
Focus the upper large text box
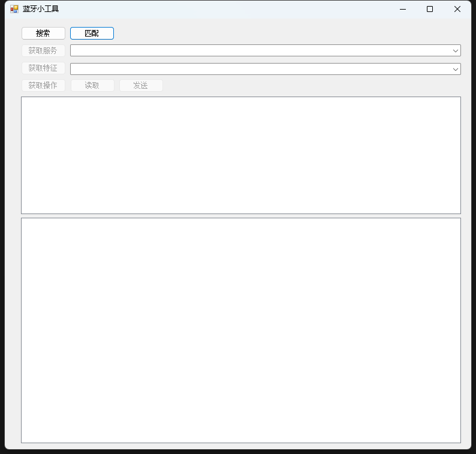[x=241, y=155]
